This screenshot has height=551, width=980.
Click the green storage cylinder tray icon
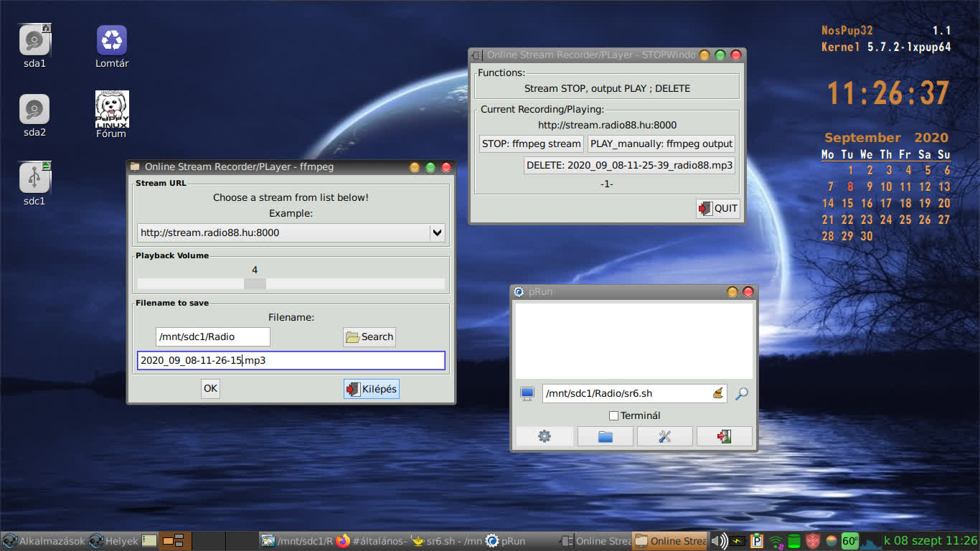[x=794, y=541]
